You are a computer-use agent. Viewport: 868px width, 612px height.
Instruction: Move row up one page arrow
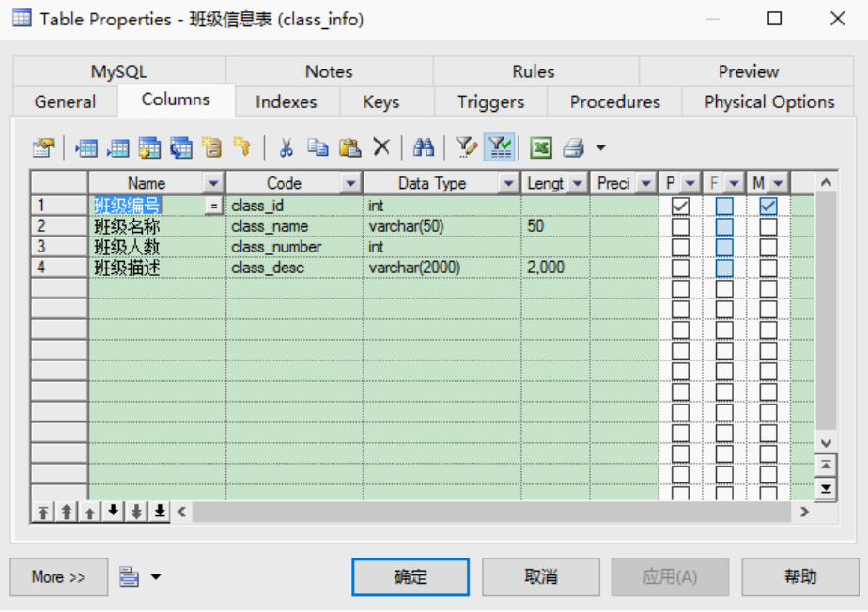[x=67, y=512]
